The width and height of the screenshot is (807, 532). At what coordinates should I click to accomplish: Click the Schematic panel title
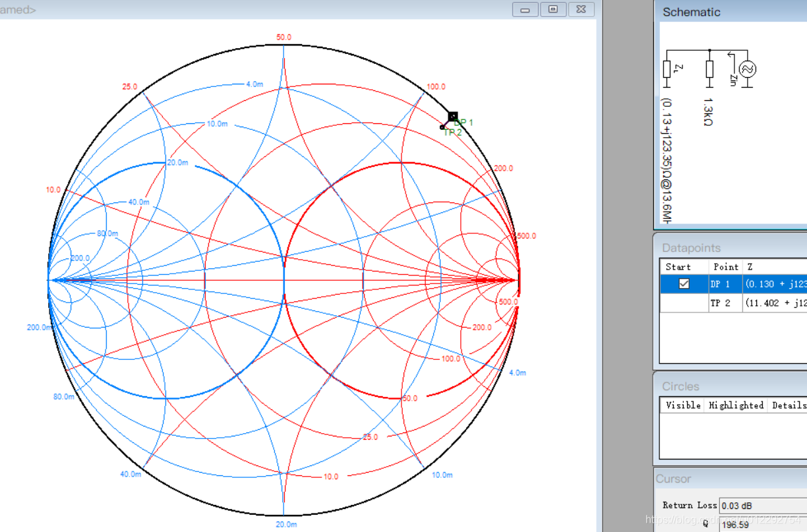[x=691, y=12]
